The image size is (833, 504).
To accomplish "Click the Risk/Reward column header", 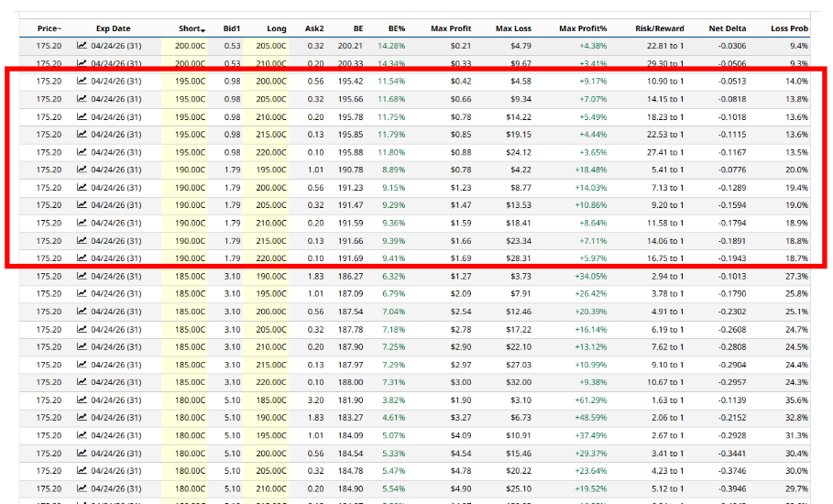I will click(659, 28).
